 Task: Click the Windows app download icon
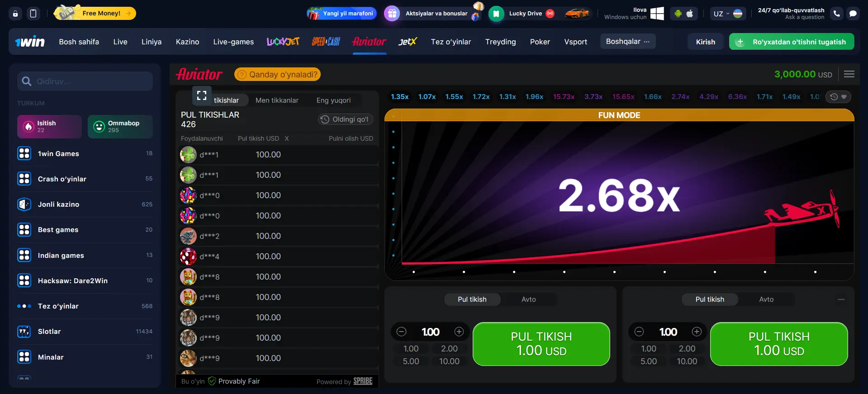click(x=657, y=14)
